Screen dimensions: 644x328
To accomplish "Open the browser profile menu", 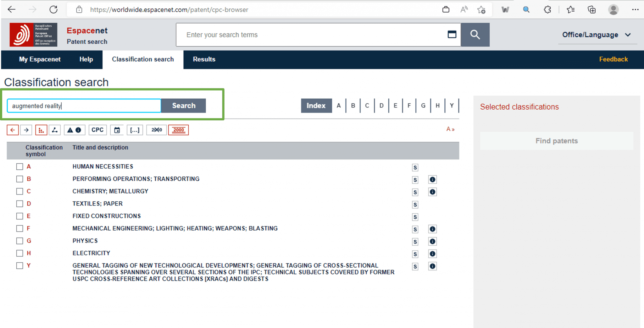I will coord(613,9).
